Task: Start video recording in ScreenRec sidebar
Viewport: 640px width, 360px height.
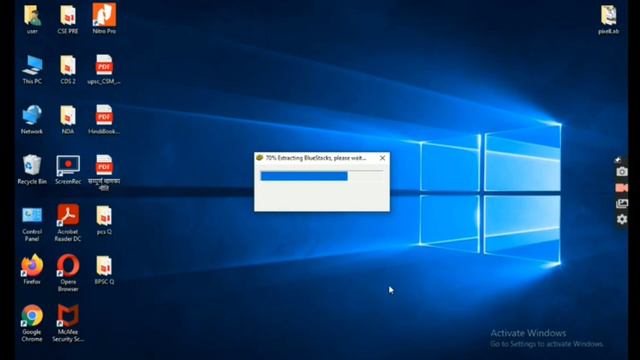Action: pyautogui.click(x=622, y=188)
